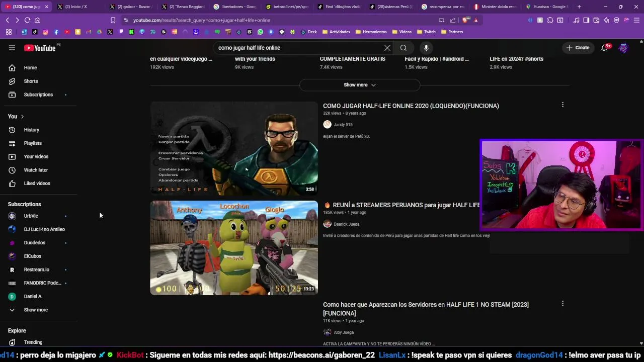Open the apps grid icon in bookmarks bar
This screenshot has height=362, width=644.
9,32
